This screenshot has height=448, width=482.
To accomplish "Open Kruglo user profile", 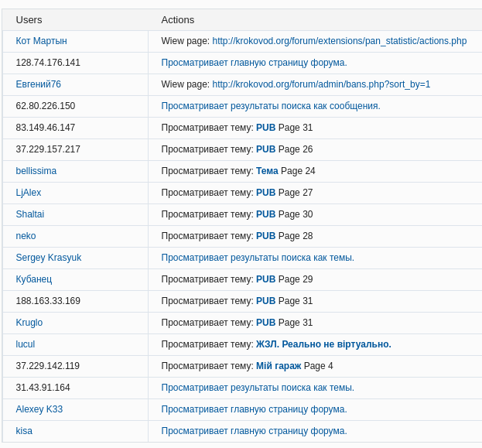I will [29, 323].
